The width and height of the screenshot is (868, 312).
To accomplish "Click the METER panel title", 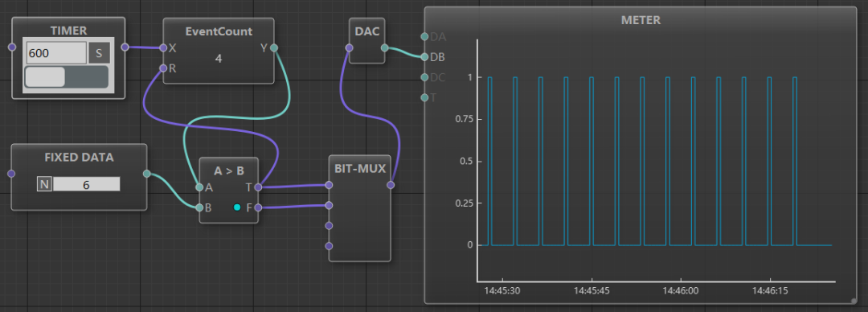I will click(x=641, y=20).
